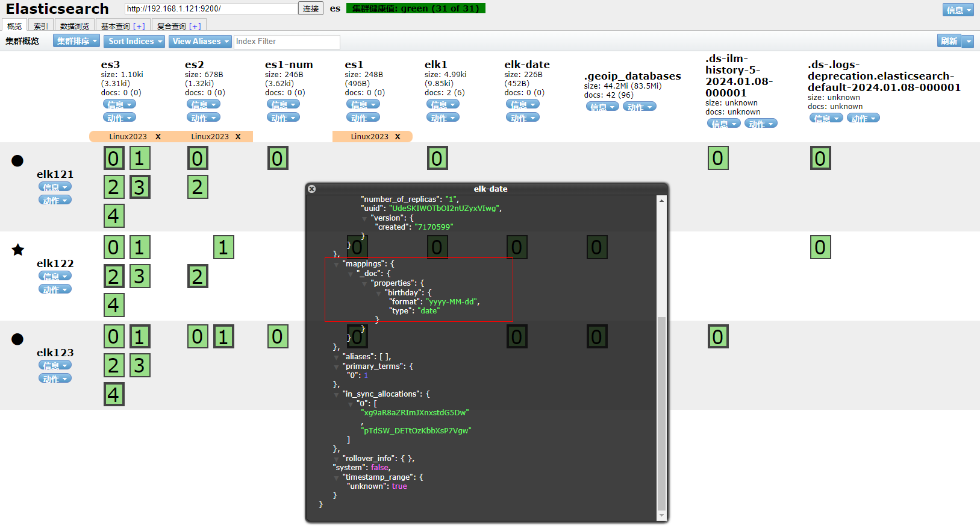Remove the Linux2023 alias under es3
Image resolution: width=980 pixels, height=528 pixels.
point(158,137)
